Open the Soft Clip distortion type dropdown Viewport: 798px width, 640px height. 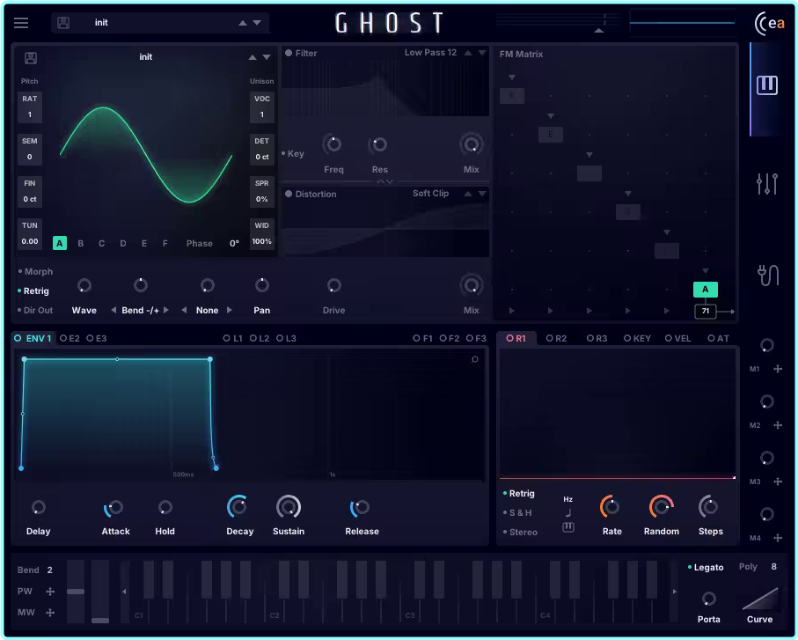[x=431, y=193]
